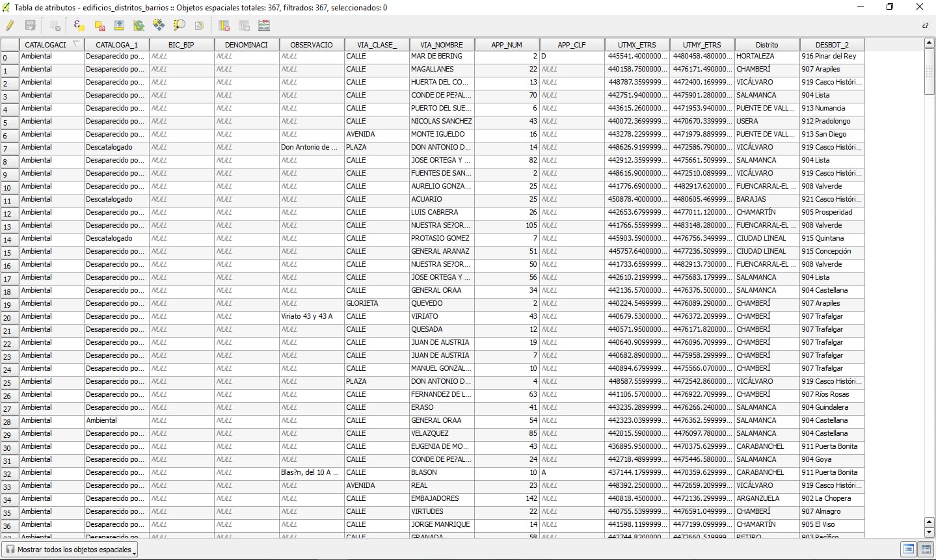Click the Distrito column header

(767, 45)
